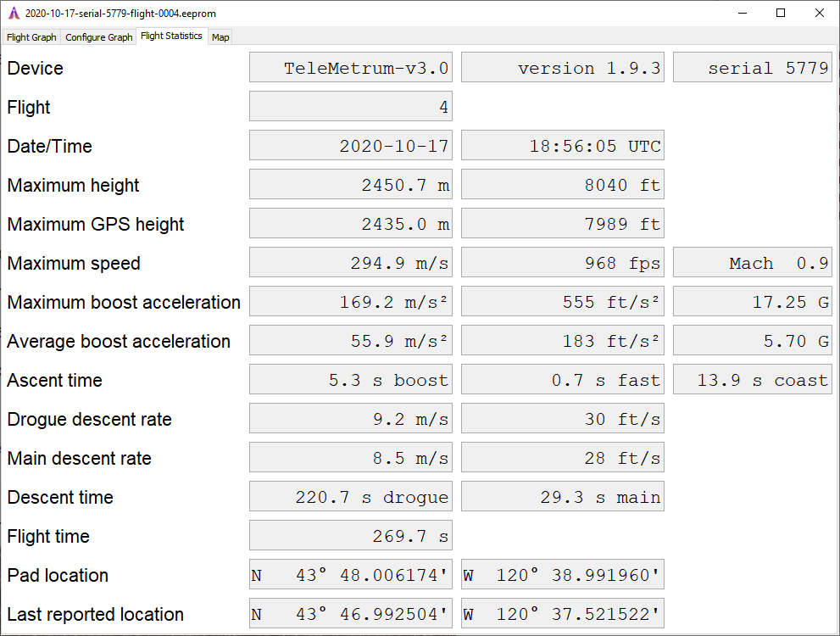Click the maximum height 2450.7 m field

click(x=351, y=186)
